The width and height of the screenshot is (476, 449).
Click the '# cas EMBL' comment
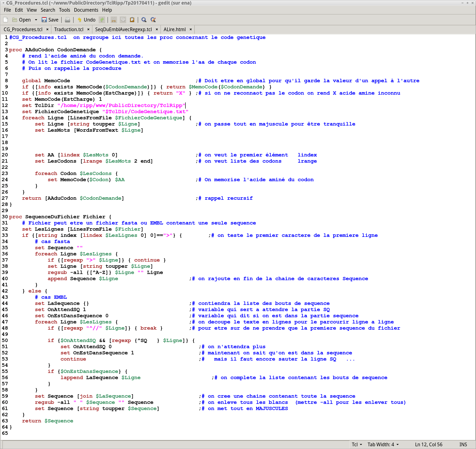click(51, 297)
